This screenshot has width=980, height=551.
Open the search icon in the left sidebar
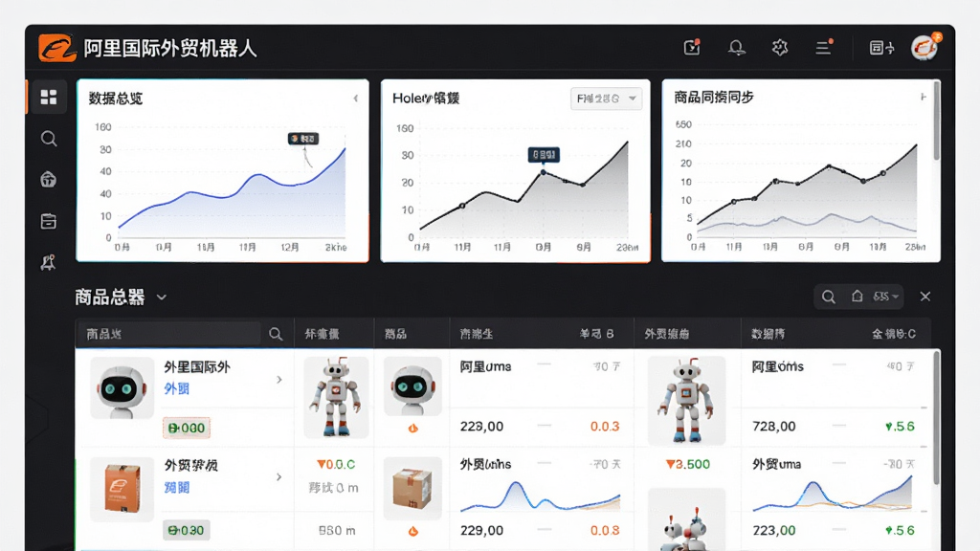(48, 139)
